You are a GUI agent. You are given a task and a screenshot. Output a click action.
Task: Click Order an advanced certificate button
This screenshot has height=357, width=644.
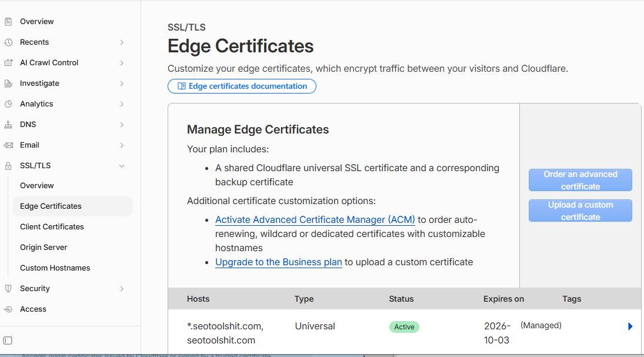tap(580, 180)
